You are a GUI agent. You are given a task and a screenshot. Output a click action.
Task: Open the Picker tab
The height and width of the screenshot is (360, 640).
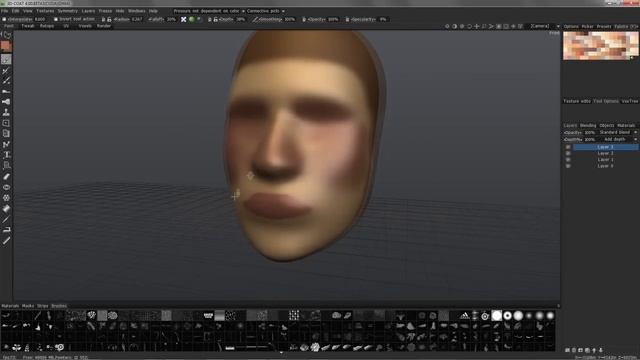tap(587, 27)
